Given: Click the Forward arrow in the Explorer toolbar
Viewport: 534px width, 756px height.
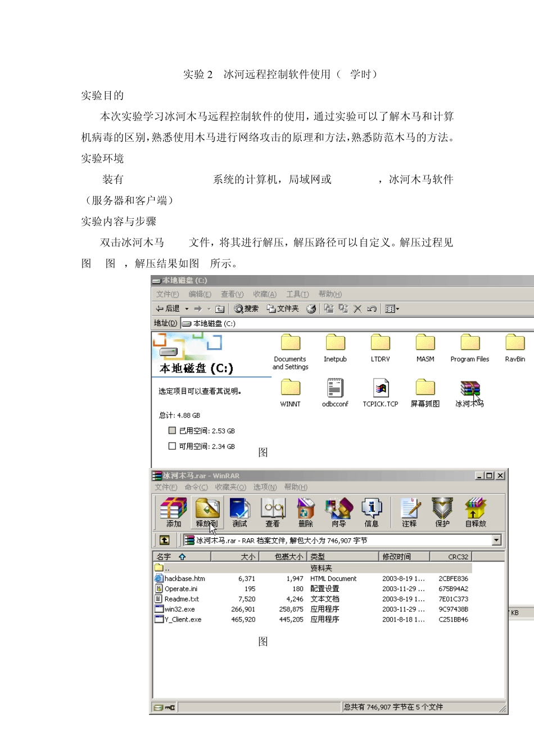Looking at the screenshot, I should tap(198, 309).
